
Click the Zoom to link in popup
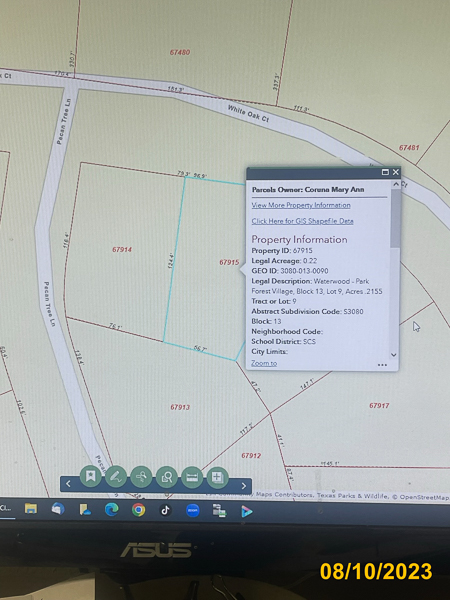(264, 363)
